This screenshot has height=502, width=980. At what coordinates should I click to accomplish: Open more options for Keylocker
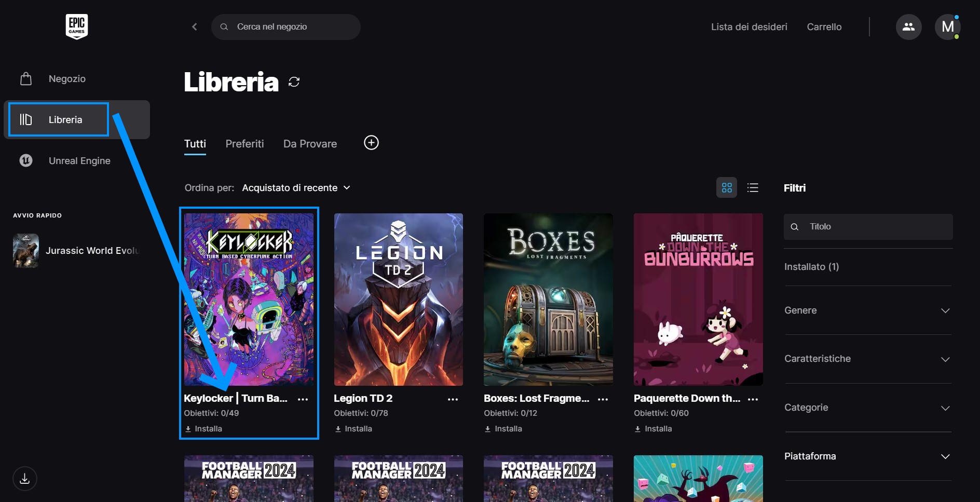(303, 399)
